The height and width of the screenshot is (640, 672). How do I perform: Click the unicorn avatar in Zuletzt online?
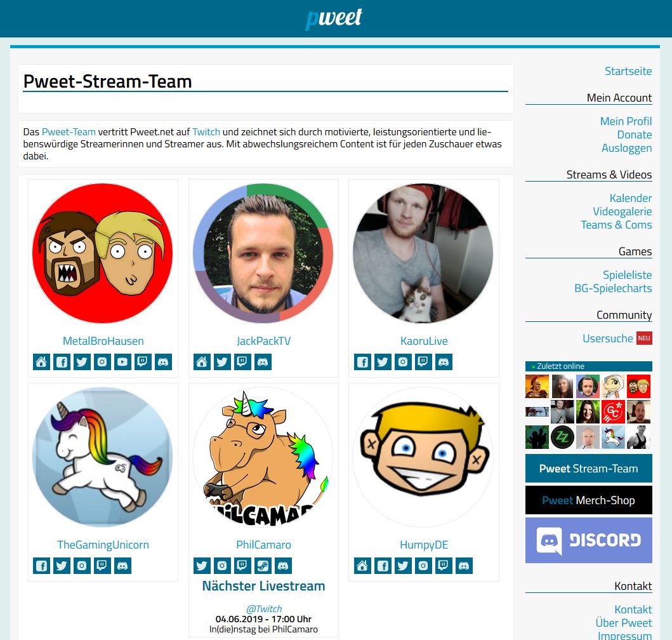(x=613, y=437)
